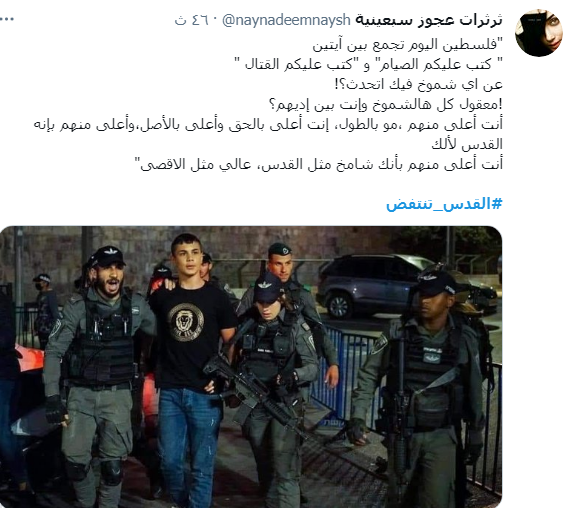This screenshot has height=508, width=566.
Task: Click the tweet line فلسطين اليوم تجمع بين آيتين
Action: pyautogui.click(x=408, y=45)
